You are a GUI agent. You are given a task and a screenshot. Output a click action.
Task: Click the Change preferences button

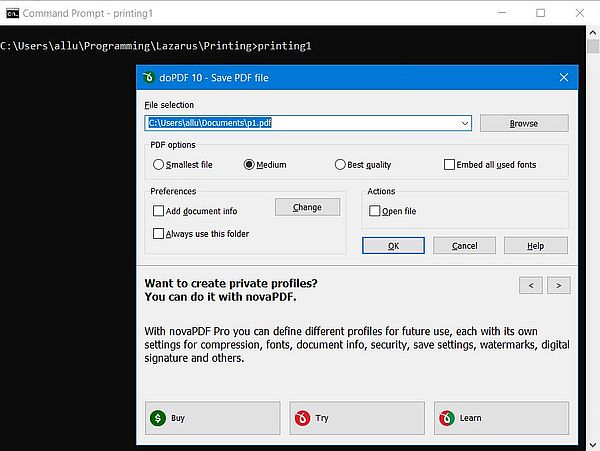coord(307,207)
